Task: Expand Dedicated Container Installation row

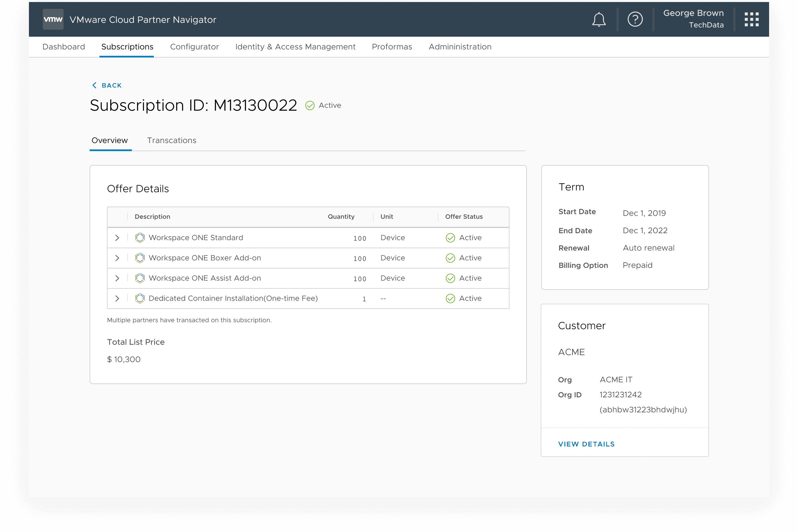Action: pyautogui.click(x=117, y=299)
